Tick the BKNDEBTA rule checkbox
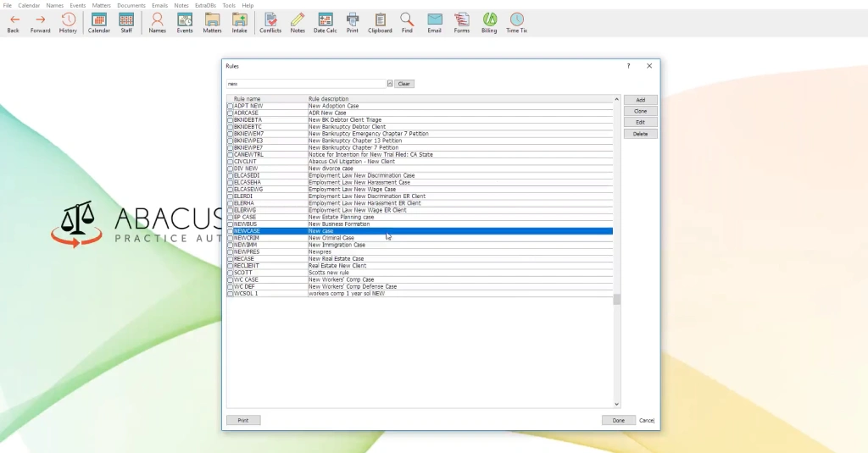The width and height of the screenshot is (868, 453). [231, 119]
